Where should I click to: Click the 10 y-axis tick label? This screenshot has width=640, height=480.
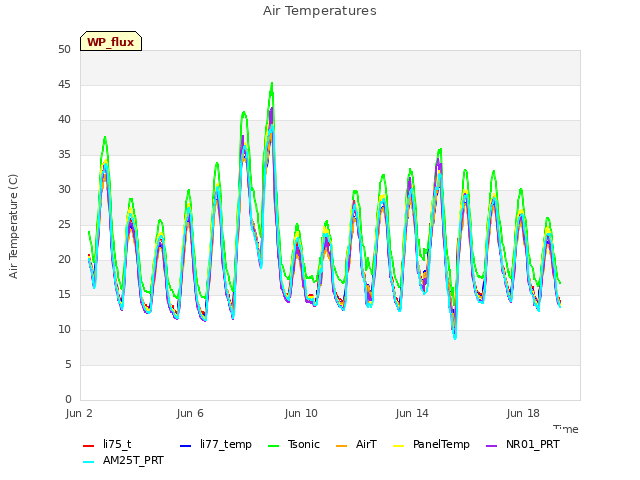click(64, 329)
